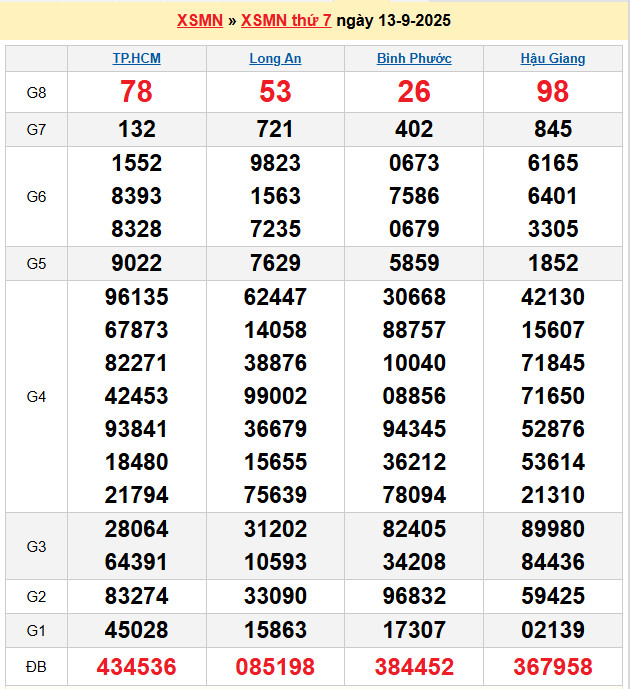Click the G8 row label

coord(36,93)
